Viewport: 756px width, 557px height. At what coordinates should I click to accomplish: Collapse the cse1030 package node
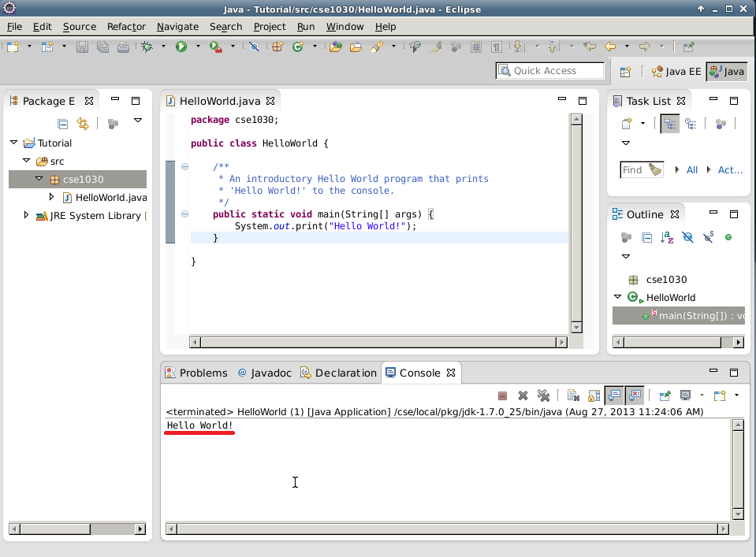pyautogui.click(x=39, y=178)
